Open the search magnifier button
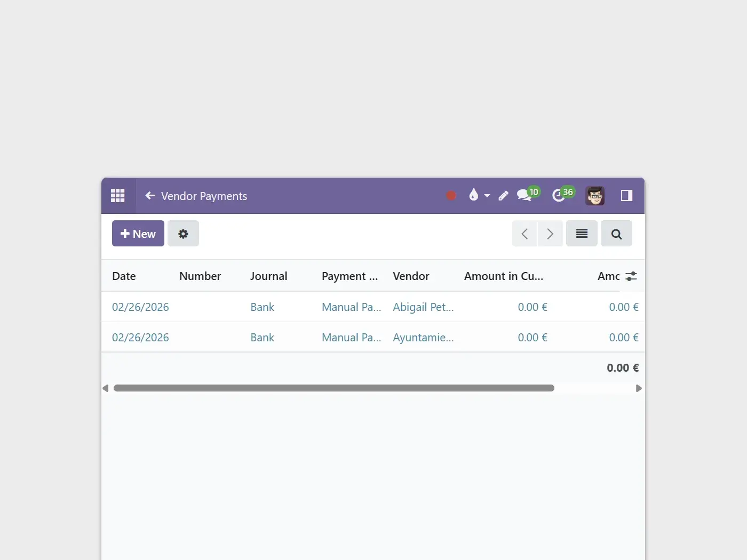The width and height of the screenshot is (747, 560). point(616,234)
